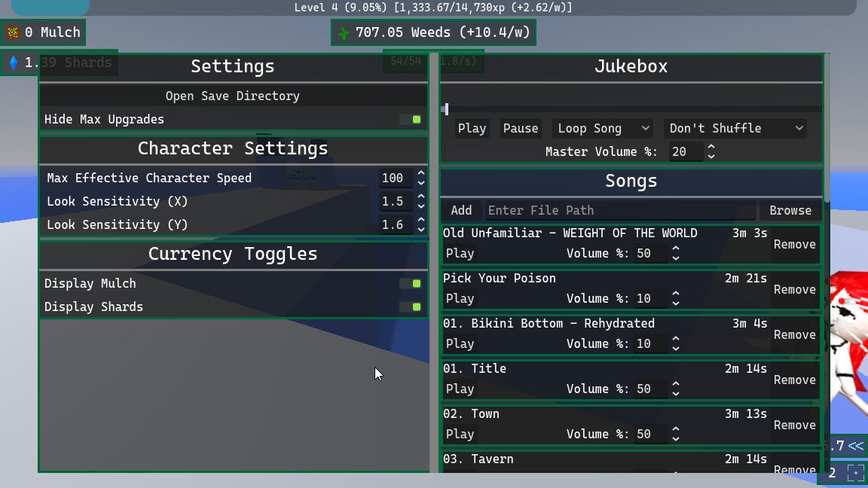The image size is (868, 488).
Task: Open the Don't Shuffle dropdown
Action: [x=735, y=128]
